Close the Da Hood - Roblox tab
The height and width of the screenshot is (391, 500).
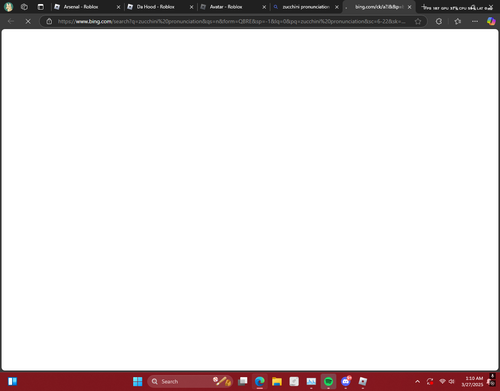[191, 7]
